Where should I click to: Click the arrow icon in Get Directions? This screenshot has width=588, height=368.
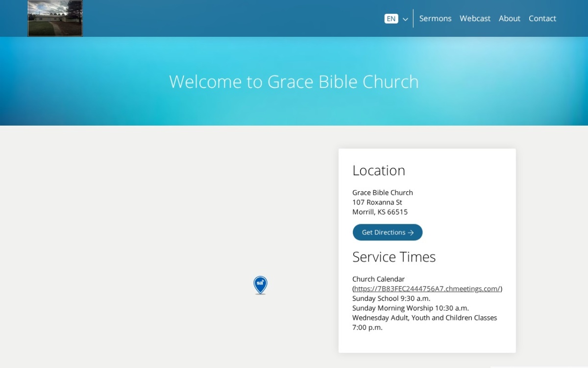tap(411, 233)
